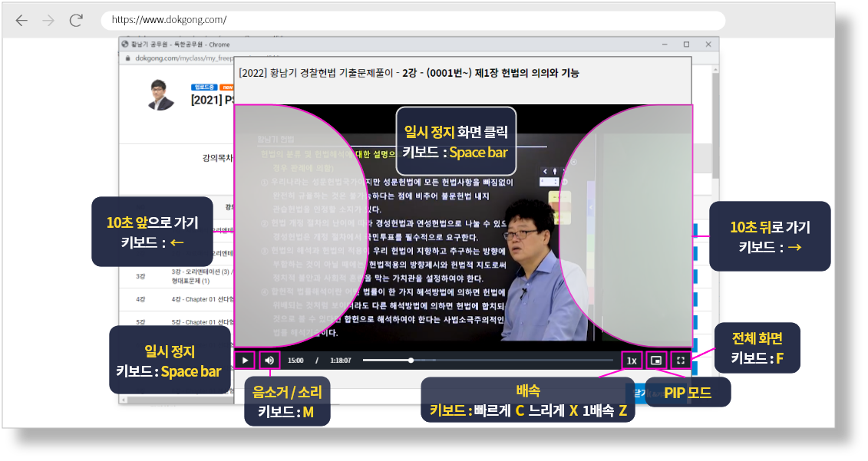The image size is (868, 461).
Task: Focus the dokgong.com address bar
Action: tap(412, 20)
